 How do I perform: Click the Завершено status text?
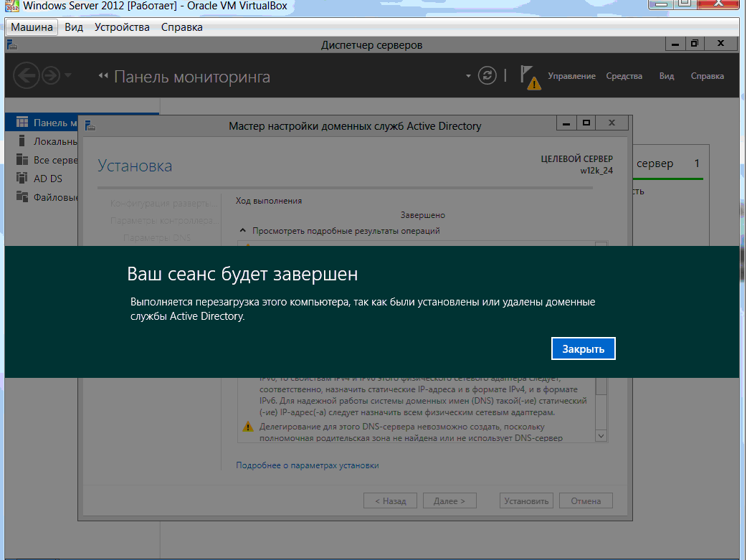[x=422, y=215]
